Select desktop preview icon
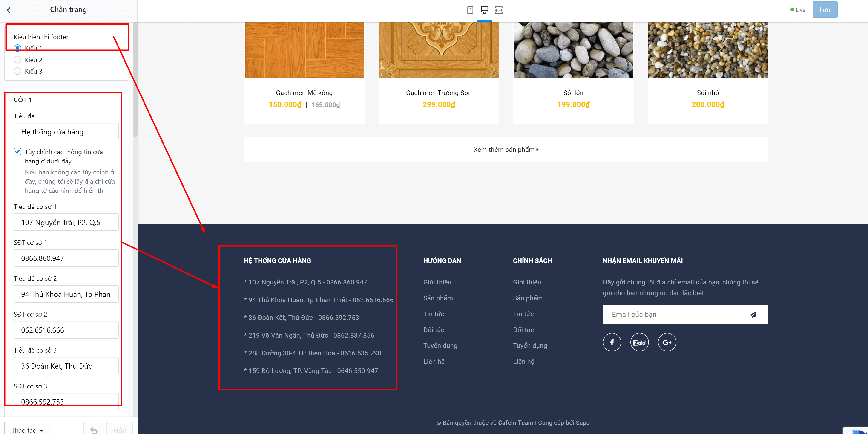The width and height of the screenshot is (868, 434). pos(484,10)
